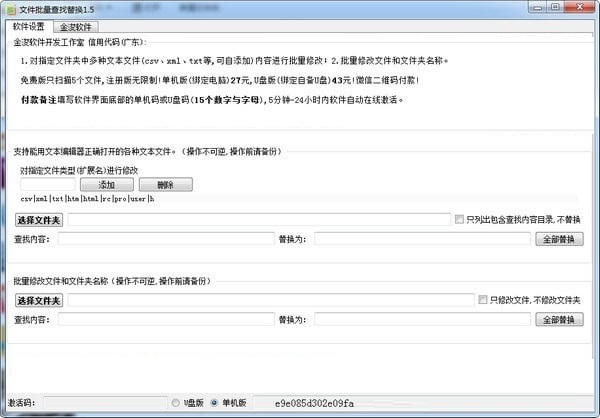Click the folder path field for text files
This screenshot has height=418, width=600.
click(x=259, y=220)
